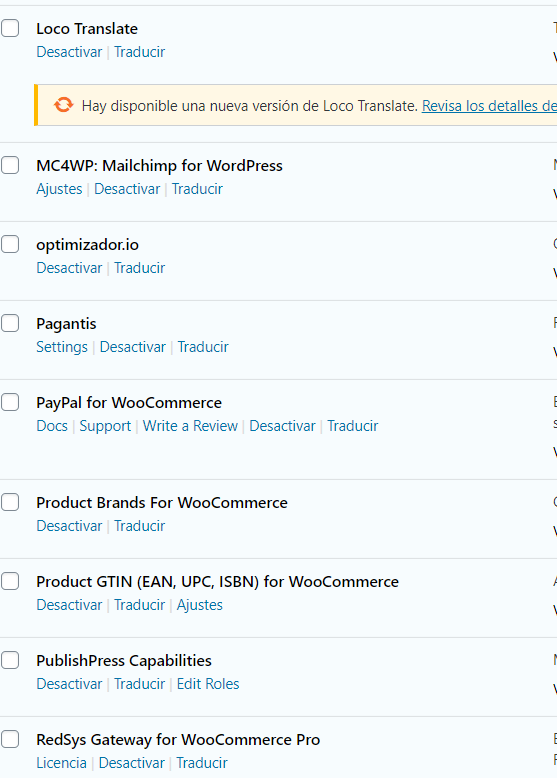Click the orange update icon for Loco Translate
Screen dimensions: 557x778
[x=63, y=105]
